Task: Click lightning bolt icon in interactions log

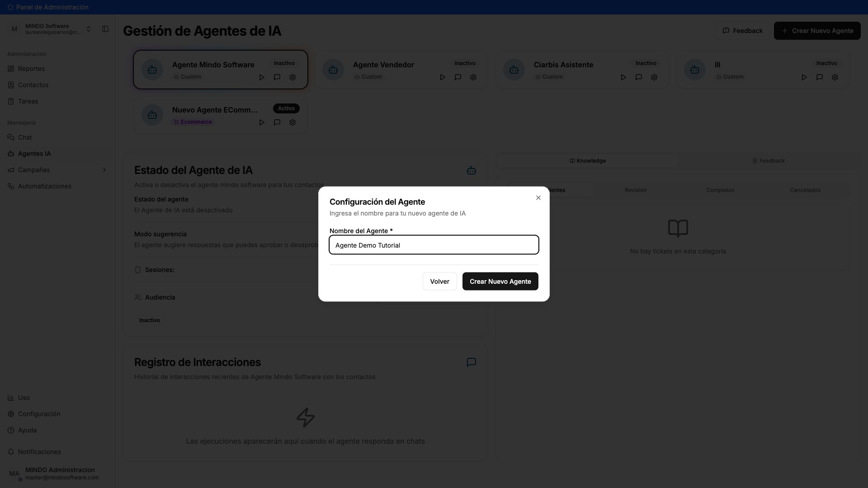Action: click(x=306, y=418)
